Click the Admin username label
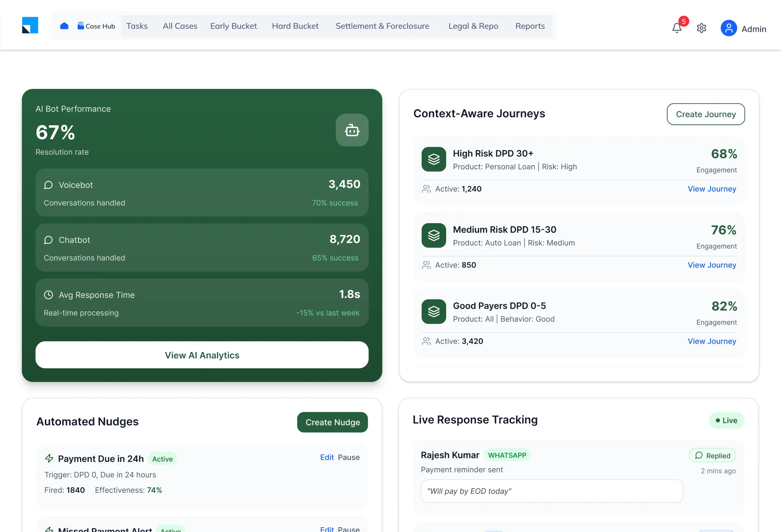781x532 pixels. tap(754, 29)
